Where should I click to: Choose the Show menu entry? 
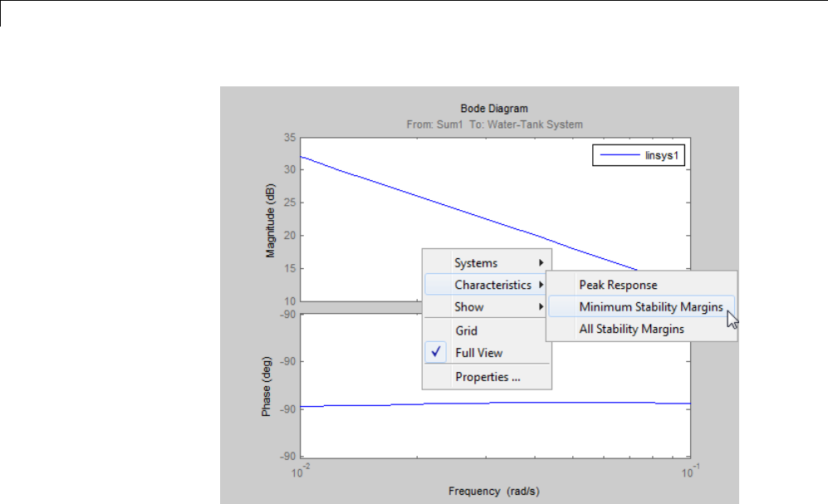[469, 306]
